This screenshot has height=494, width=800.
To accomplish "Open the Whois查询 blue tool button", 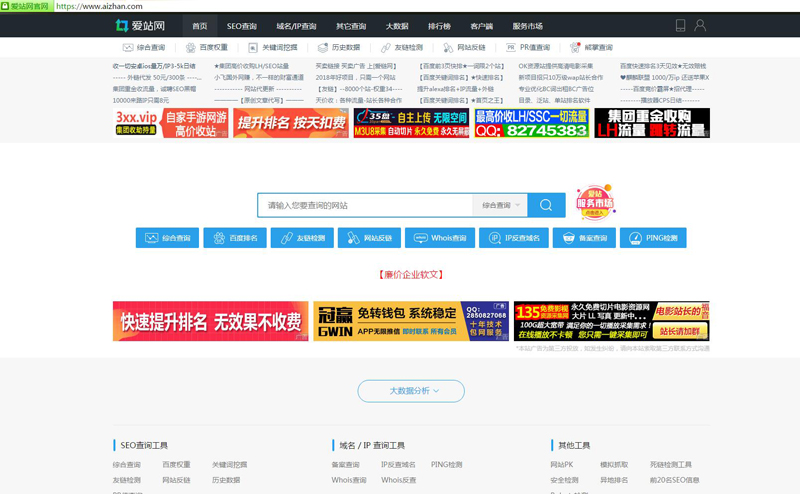I will click(x=441, y=238).
